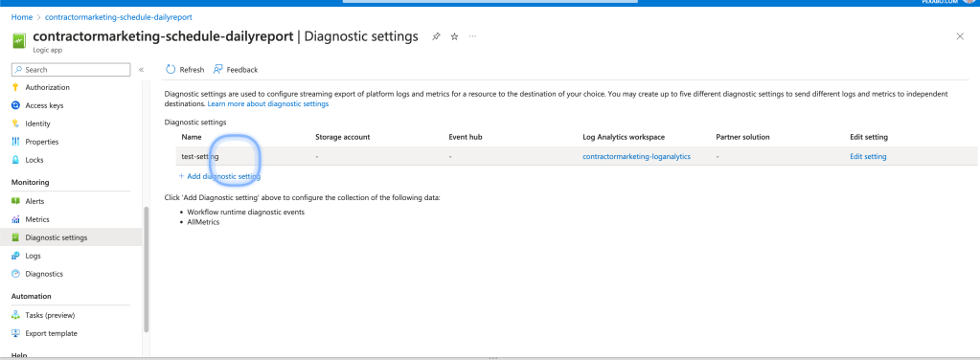This screenshot has height=360, width=980.
Task: Click the AllMetrics bullet text
Action: [203, 221]
